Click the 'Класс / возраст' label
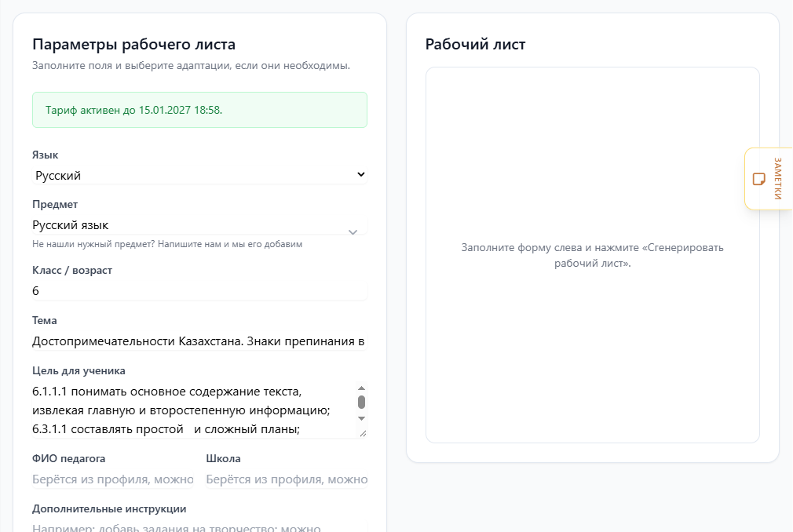Viewport: 793px width, 532px height. (72, 270)
